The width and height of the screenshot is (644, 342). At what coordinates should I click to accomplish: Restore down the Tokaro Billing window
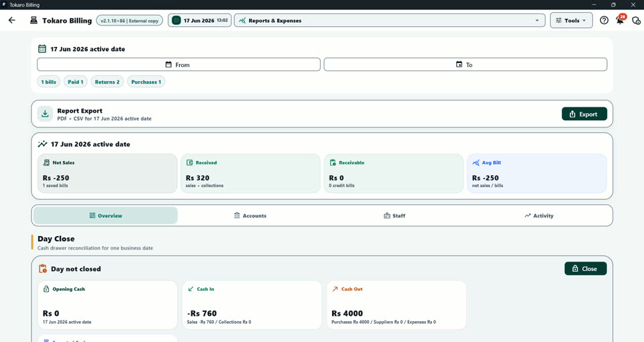click(x=613, y=5)
